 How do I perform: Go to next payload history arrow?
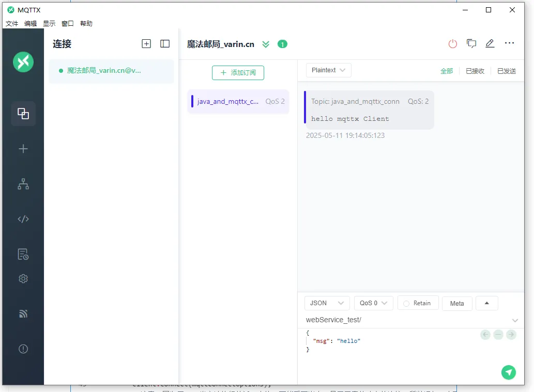[x=511, y=335]
